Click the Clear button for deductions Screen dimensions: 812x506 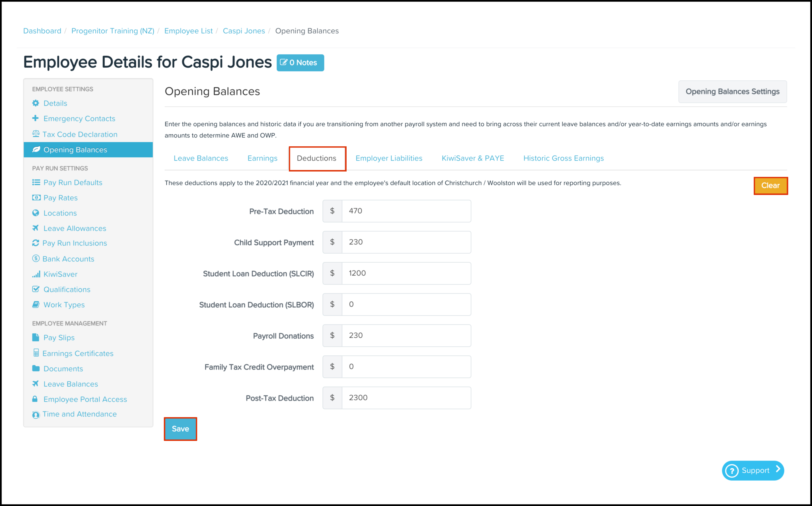click(x=770, y=185)
